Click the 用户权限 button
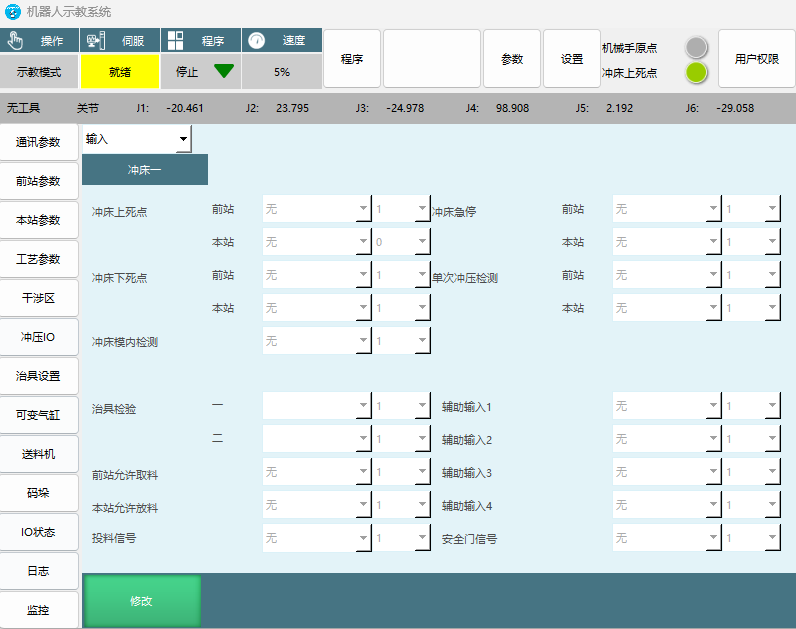Screen dimensions: 796x629 (x=756, y=59)
